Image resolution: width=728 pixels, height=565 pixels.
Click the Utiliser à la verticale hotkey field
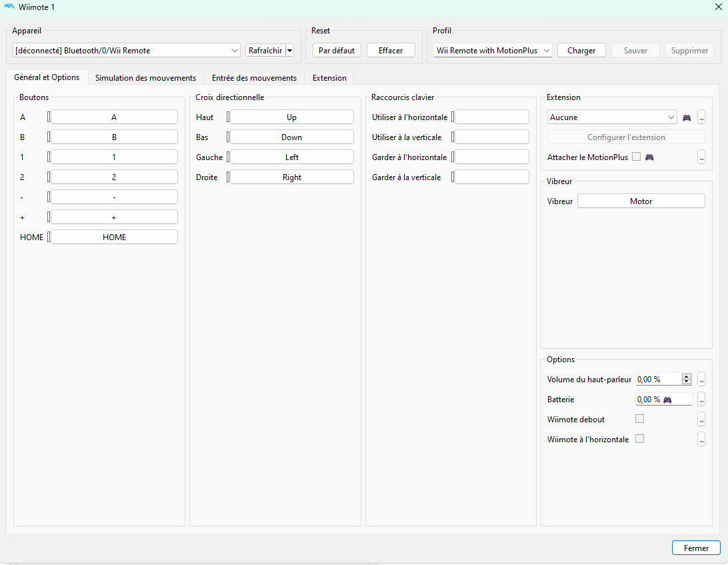click(x=492, y=137)
